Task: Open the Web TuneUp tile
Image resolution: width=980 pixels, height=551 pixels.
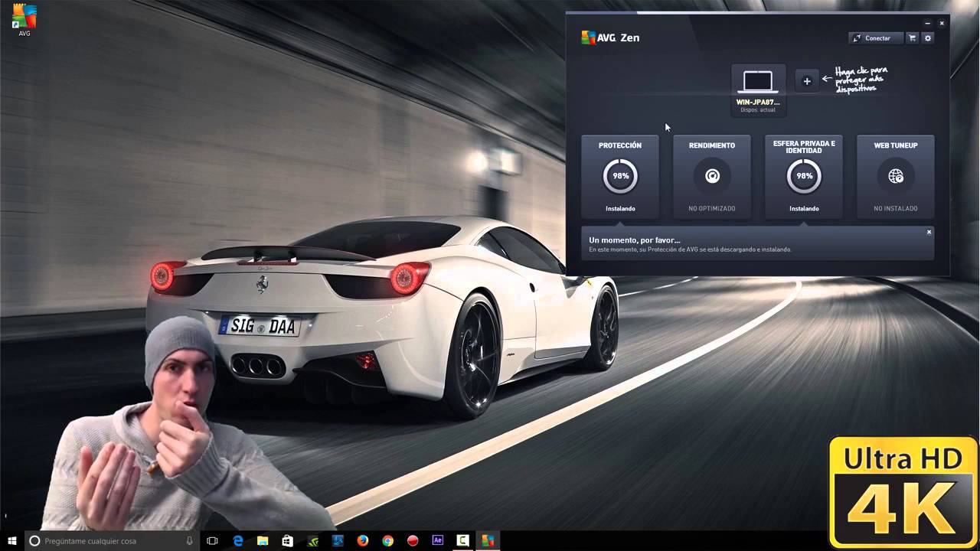Action: (896, 177)
